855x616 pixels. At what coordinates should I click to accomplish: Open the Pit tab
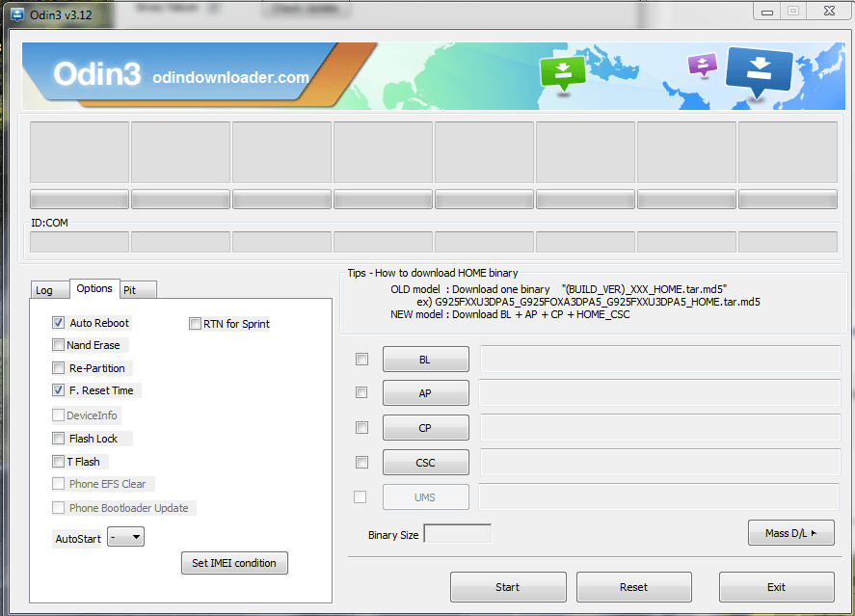pos(138,290)
